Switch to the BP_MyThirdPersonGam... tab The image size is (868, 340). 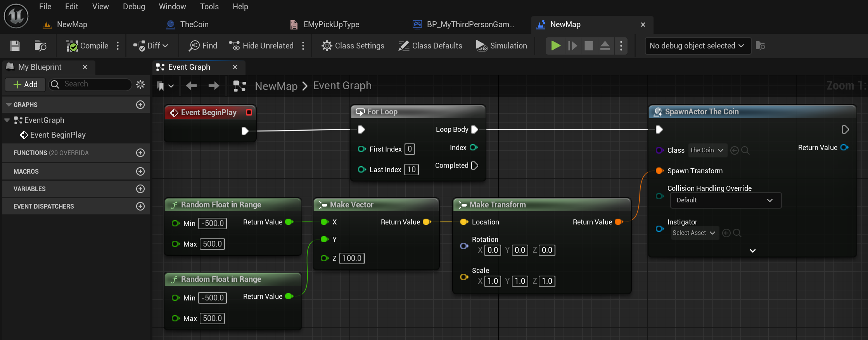tap(464, 24)
